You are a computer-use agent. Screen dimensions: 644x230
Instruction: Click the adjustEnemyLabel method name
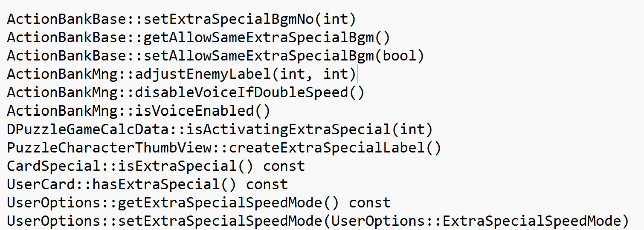pyautogui.click(x=202, y=74)
